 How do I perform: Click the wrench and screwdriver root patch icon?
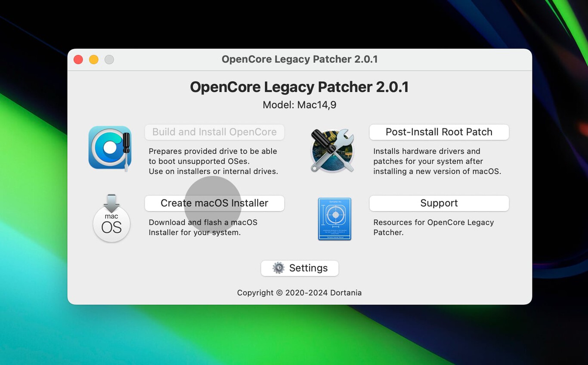tap(332, 150)
